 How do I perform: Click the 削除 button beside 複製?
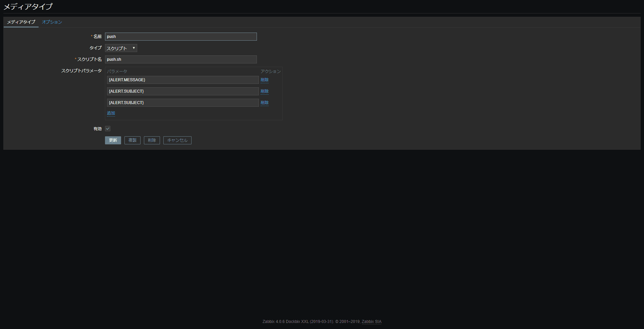tap(152, 140)
